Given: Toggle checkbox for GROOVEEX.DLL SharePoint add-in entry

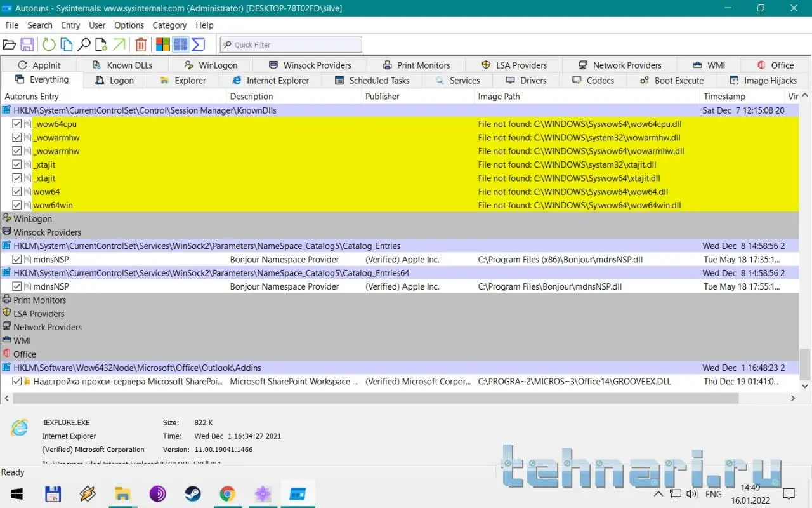Looking at the screenshot, I should [17, 382].
